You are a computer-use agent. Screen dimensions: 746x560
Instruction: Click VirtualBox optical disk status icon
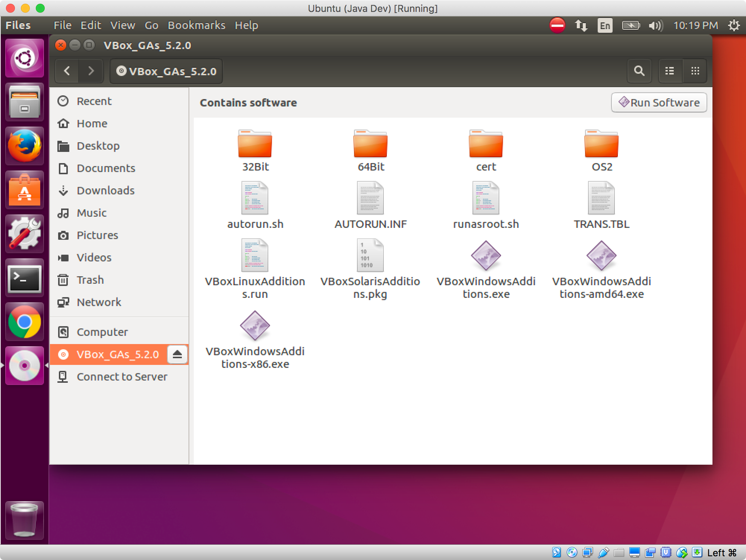coord(572,552)
